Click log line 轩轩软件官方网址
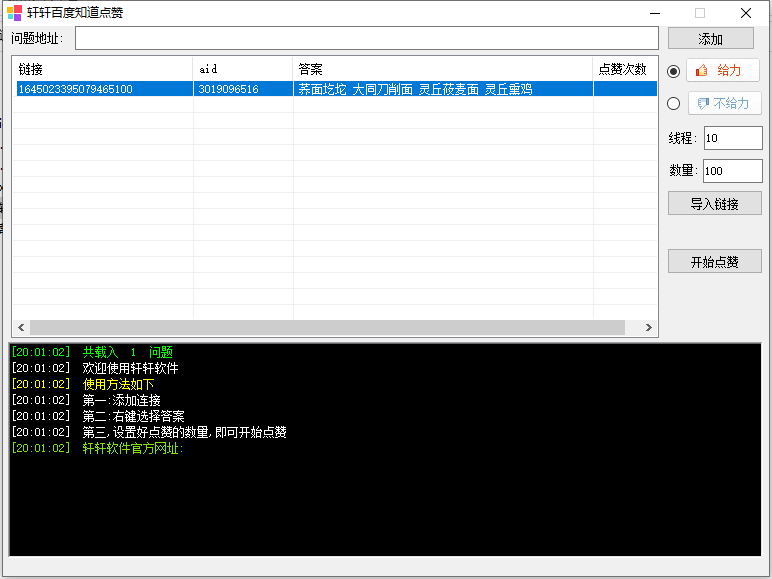The height and width of the screenshot is (579, 772). [97, 448]
